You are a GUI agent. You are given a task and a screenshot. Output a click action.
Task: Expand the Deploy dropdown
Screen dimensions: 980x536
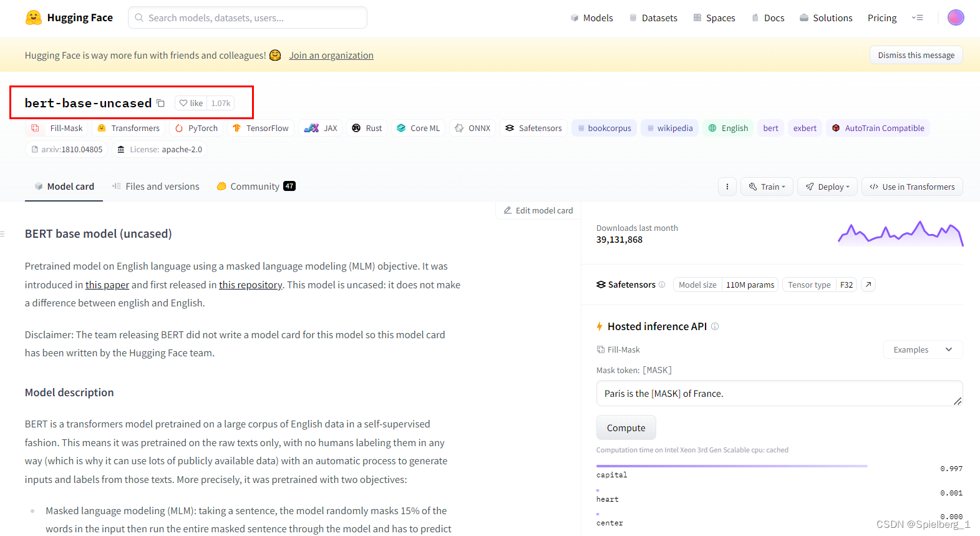[x=827, y=187]
